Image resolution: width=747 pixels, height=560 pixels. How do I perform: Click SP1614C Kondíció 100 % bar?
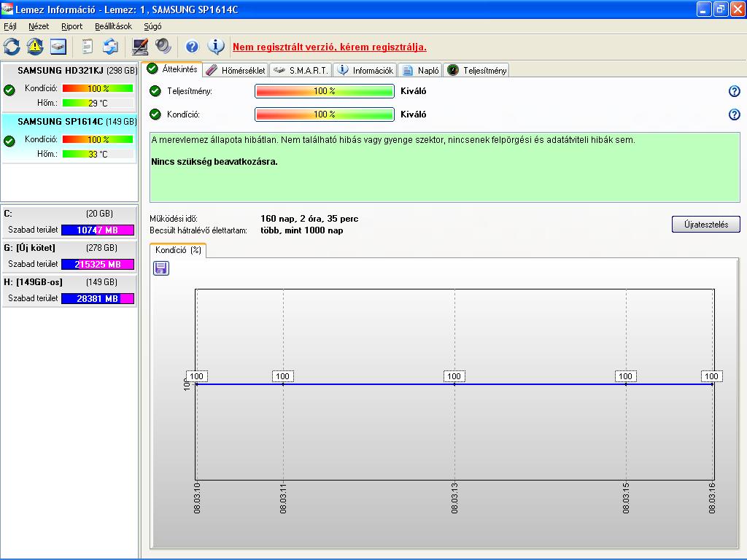98,139
